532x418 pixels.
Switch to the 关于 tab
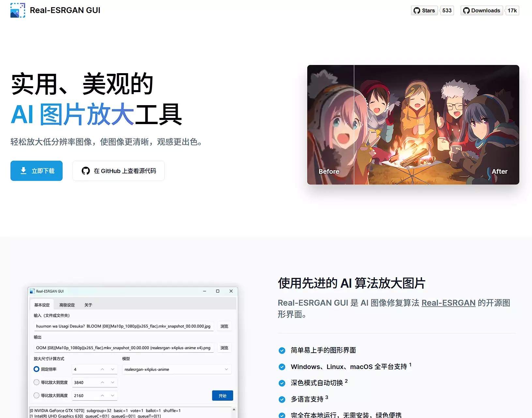tap(88, 305)
